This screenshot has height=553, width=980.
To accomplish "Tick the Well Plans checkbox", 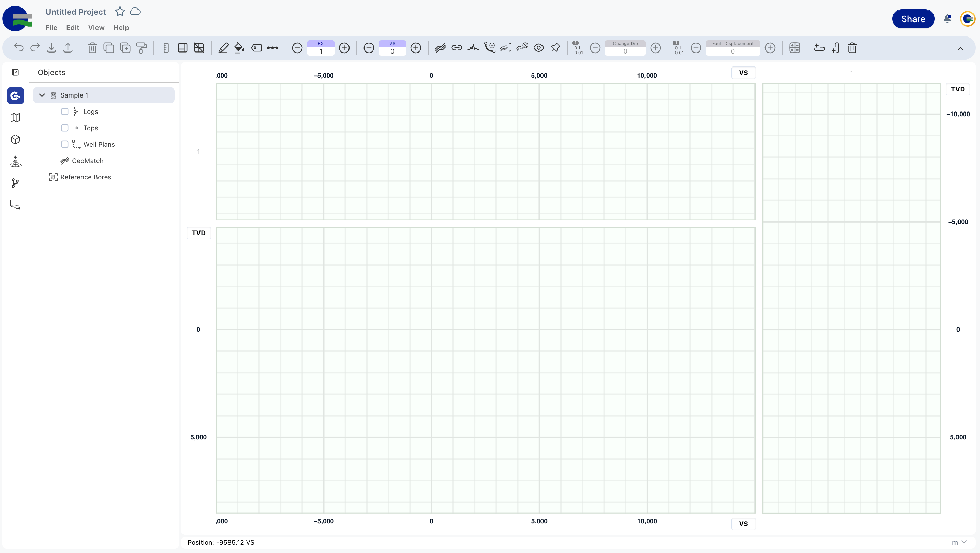I will click(x=65, y=144).
